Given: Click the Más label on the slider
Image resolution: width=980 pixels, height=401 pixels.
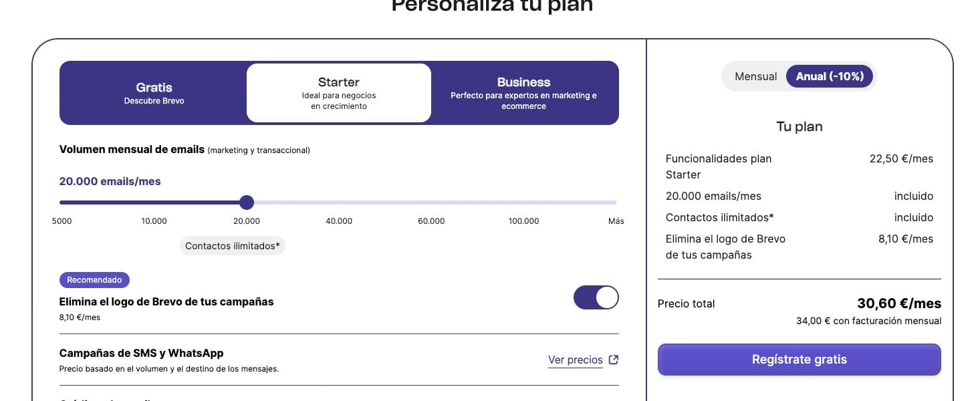Looking at the screenshot, I should click(x=615, y=221).
